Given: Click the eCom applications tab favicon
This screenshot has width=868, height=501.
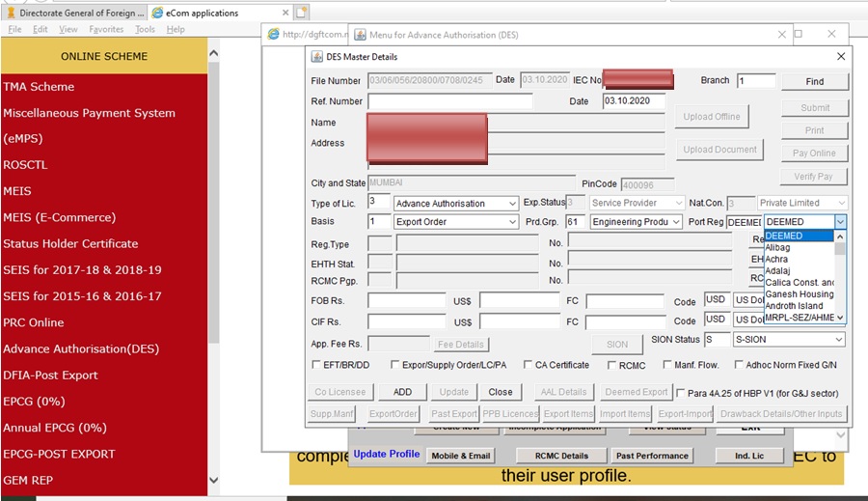Looking at the screenshot, I should [157, 13].
